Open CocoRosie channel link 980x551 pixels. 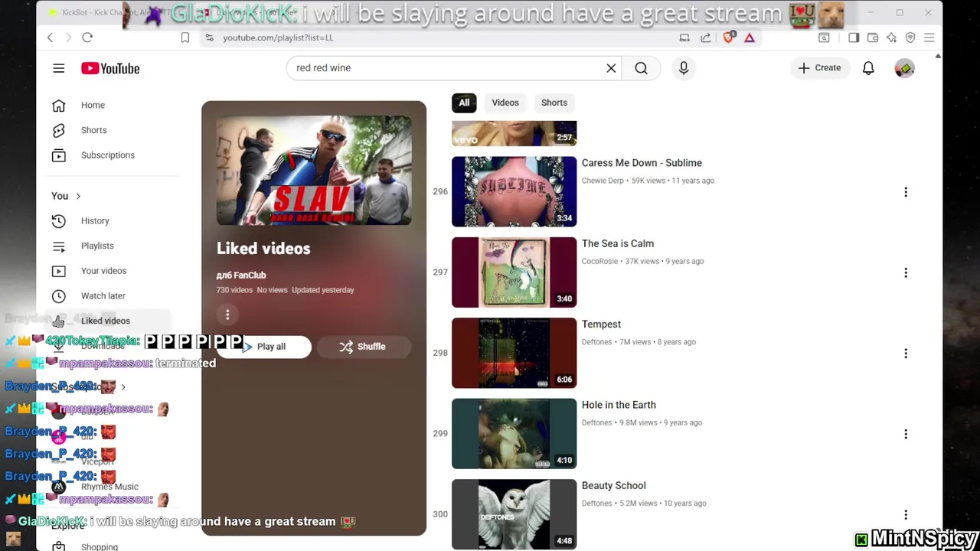click(x=600, y=261)
